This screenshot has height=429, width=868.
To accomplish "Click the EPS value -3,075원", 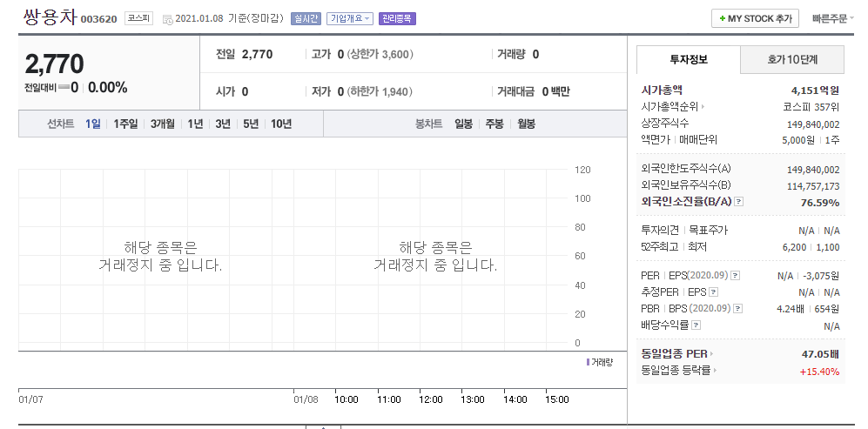I will 821,275.
